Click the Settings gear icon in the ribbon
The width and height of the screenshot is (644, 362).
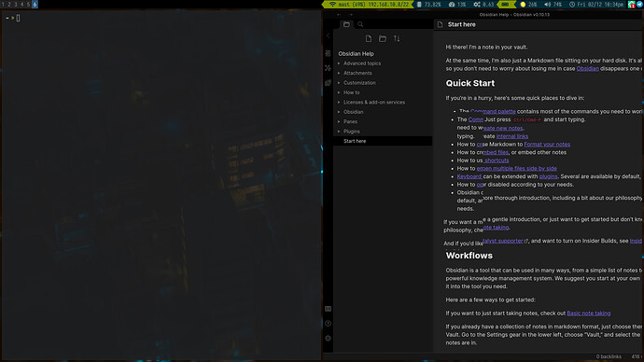[328, 338]
